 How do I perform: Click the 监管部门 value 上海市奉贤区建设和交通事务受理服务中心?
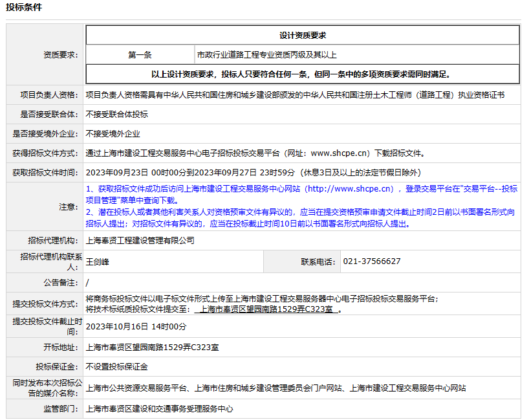pos(159,409)
